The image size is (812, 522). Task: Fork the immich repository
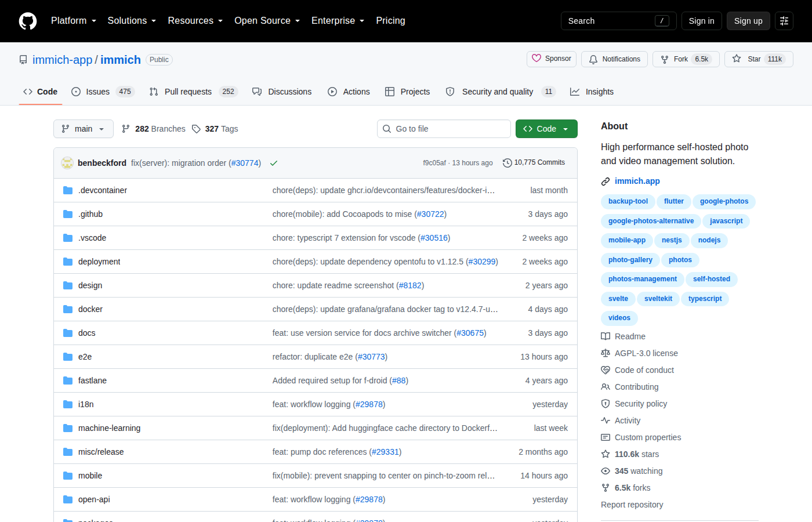click(x=686, y=59)
